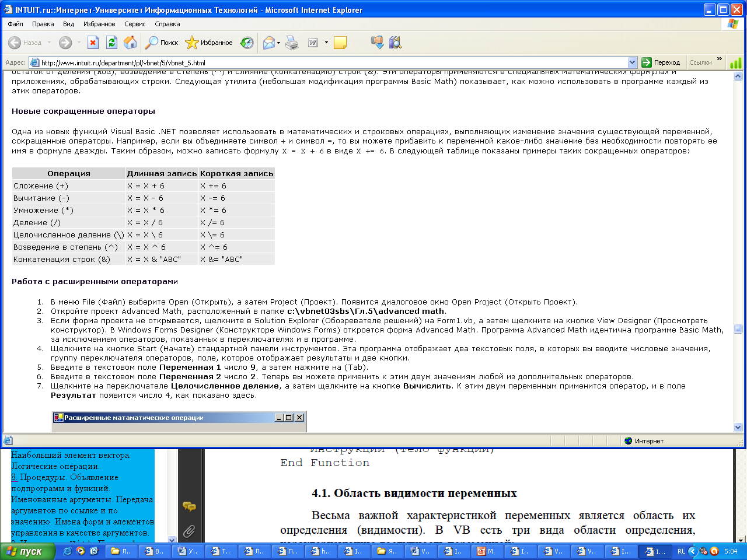Click table header 'Короткая запись'
The height and width of the screenshot is (560, 747).
(236, 173)
